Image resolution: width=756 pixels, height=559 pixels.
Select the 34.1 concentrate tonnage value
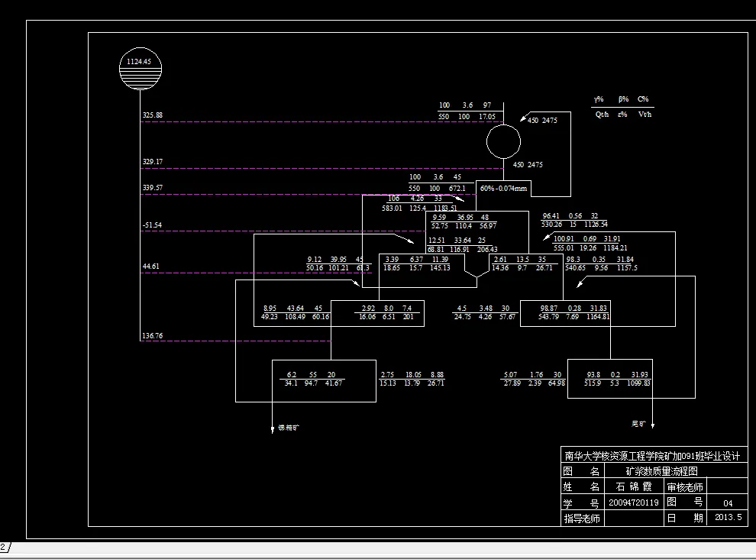click(x=291, y=383)
